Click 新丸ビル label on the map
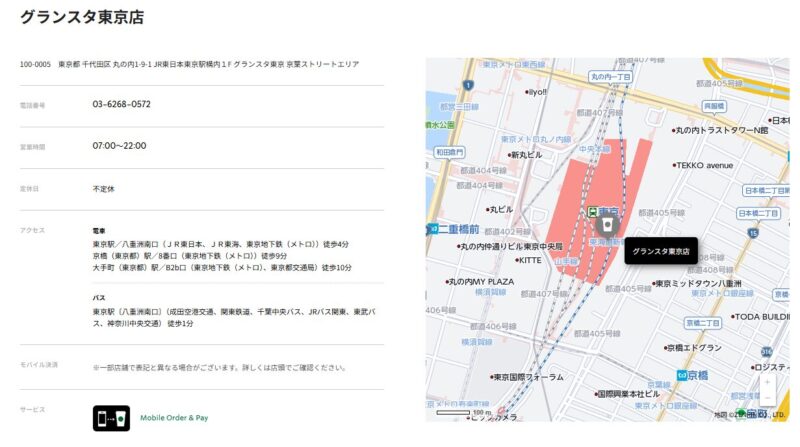Viewport: 800px width, 447px height. [525, 155]
